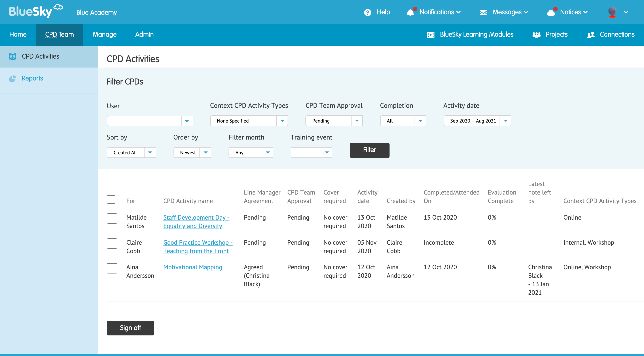Click the Help link
Screen dimensions: 644x356
coord(383,12)
